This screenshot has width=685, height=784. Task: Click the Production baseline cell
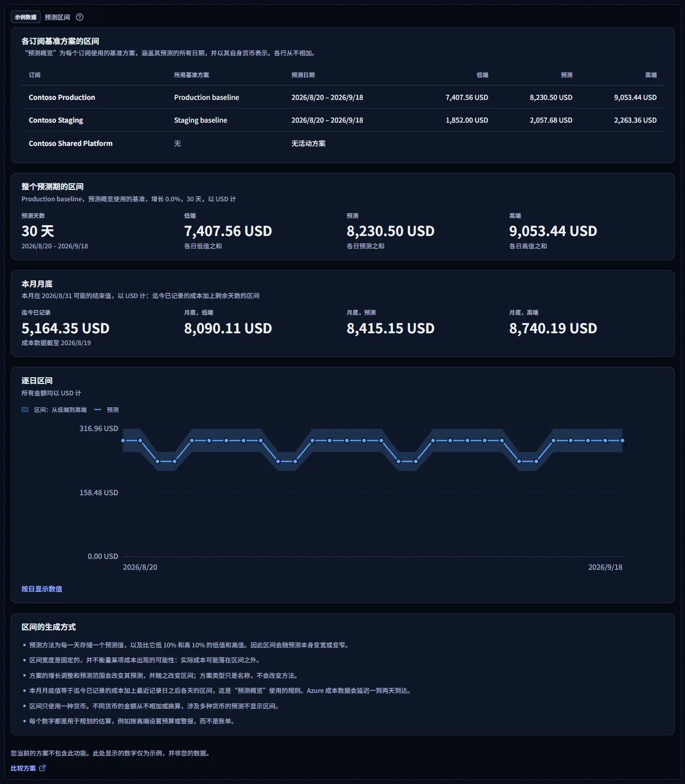point(207,97)
